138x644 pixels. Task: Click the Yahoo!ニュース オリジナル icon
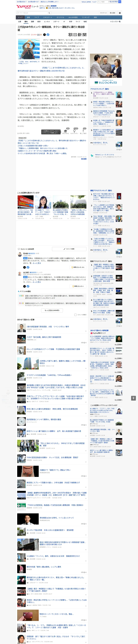(92, 156)
